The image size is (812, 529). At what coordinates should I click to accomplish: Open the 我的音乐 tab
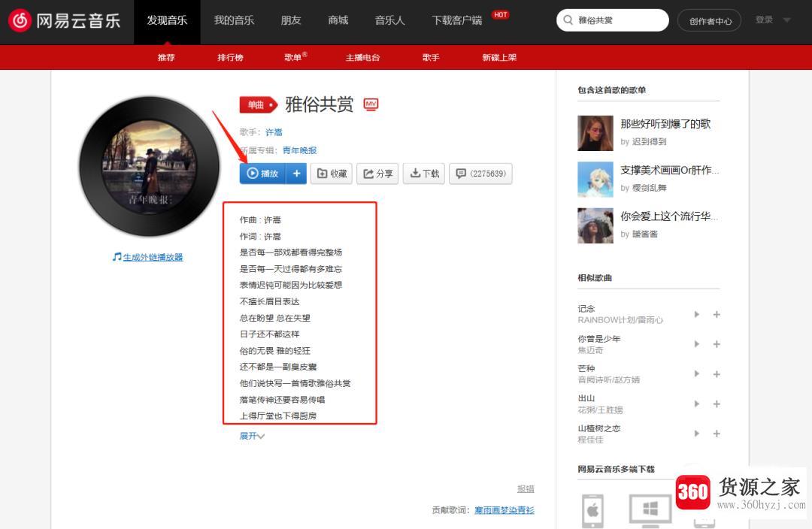click(234, 21)
